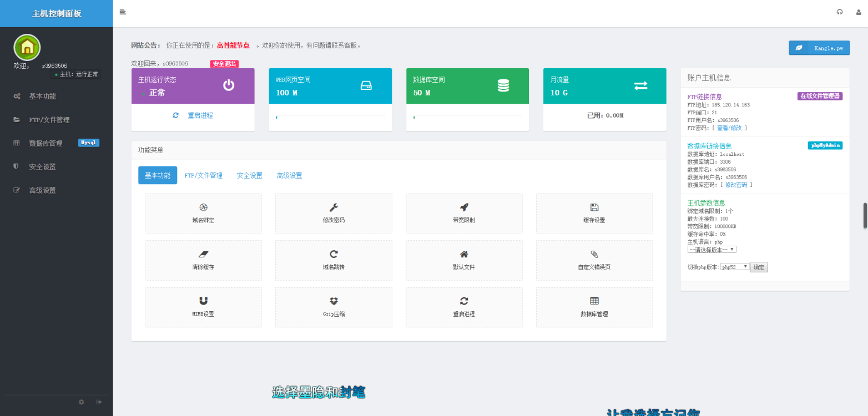The image size is (868, 416).
Task: Click the WEB网页空间 usage progress bar
Action: (x=330, y=117)
